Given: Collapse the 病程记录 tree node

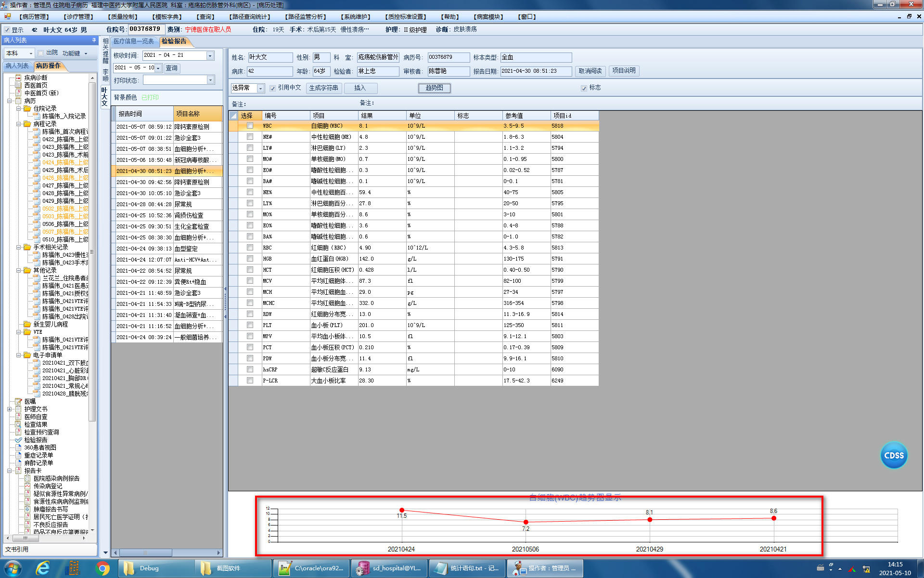Looking at the screenshot, I should (19, 124).
